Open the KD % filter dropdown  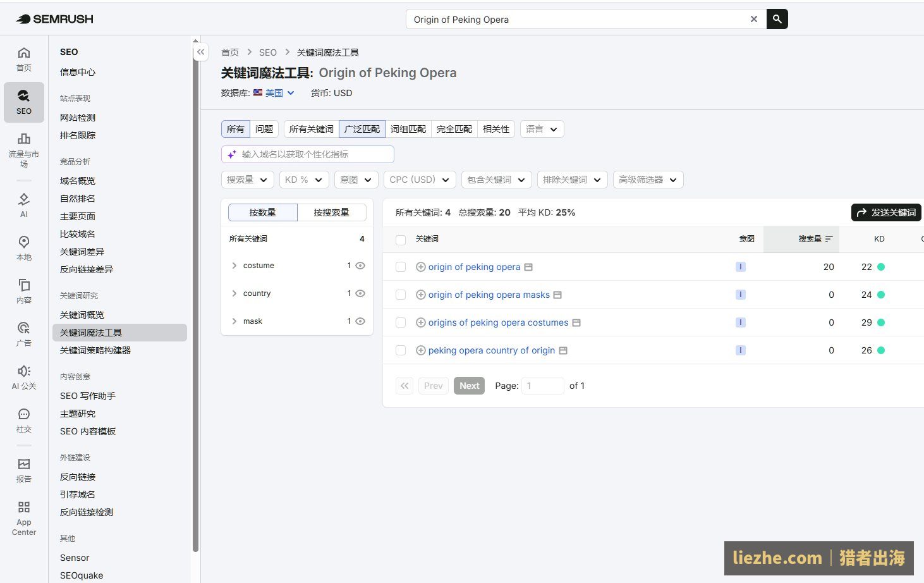[x=304, y=180]
